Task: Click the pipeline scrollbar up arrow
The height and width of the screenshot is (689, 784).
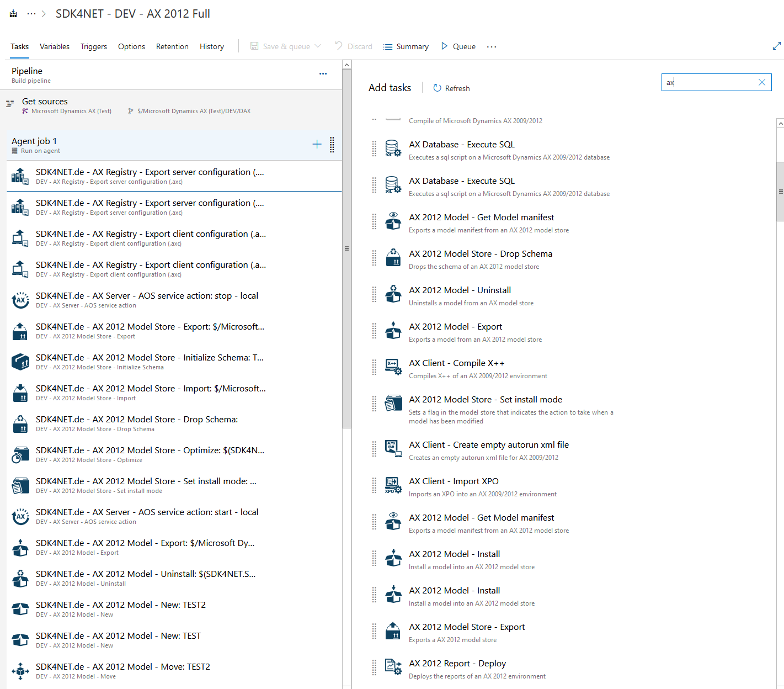Action: point(346,65)
